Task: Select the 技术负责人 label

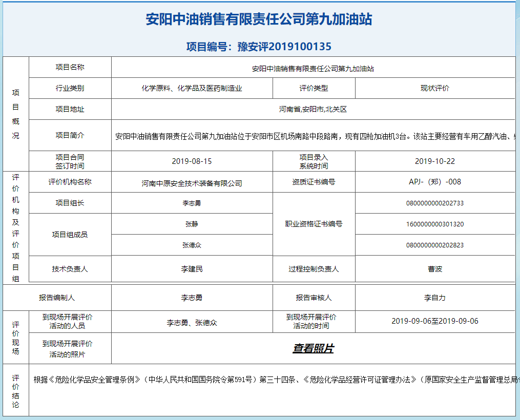Action: coord(70,269)
